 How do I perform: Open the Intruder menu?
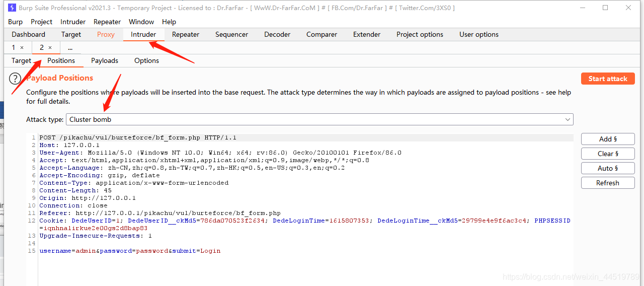pyautogui.click(x=73, y=22)
